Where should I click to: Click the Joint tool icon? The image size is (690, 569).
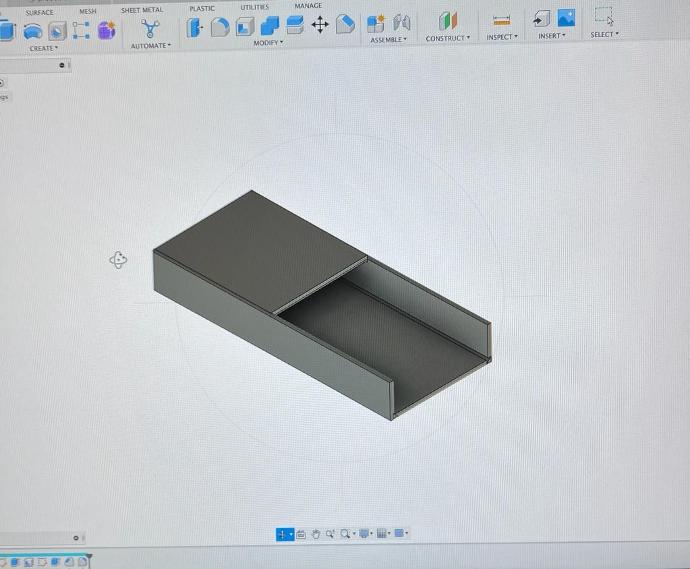tap(401, 22)
